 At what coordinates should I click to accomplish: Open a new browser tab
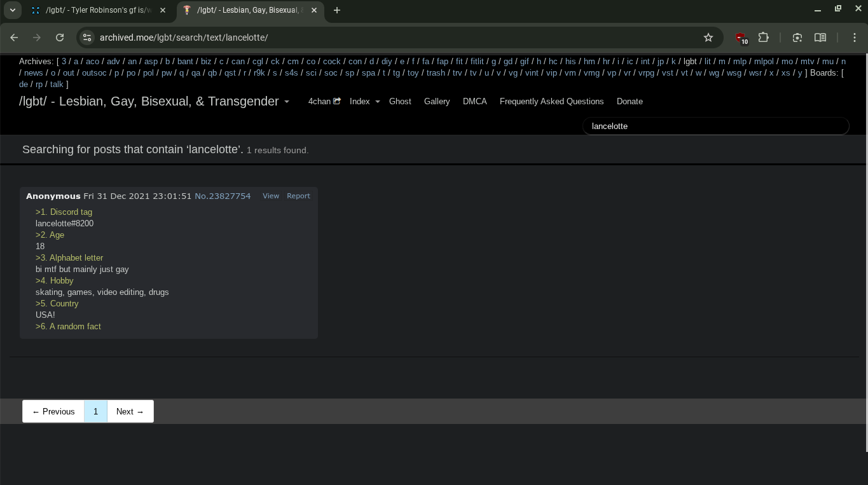point(337,10)
